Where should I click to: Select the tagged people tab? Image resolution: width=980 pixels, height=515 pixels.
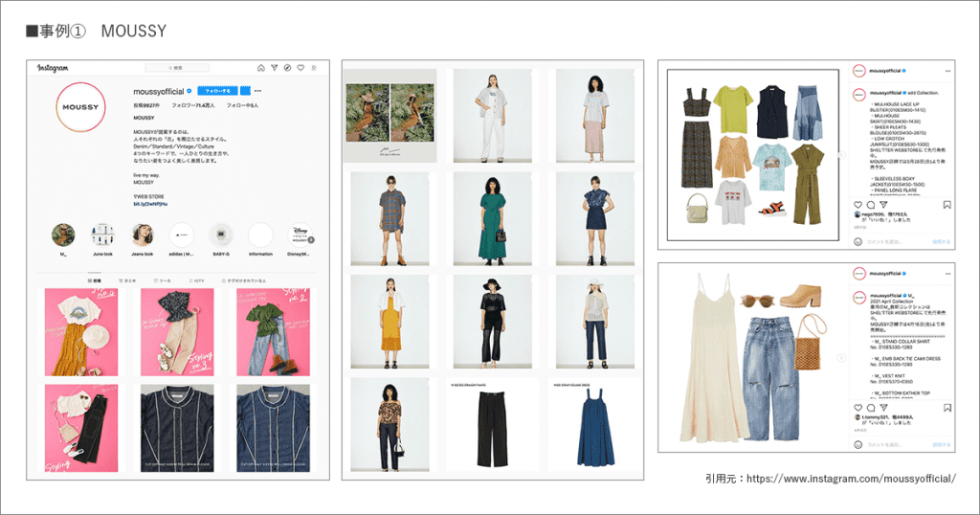(x=244, y=281)
